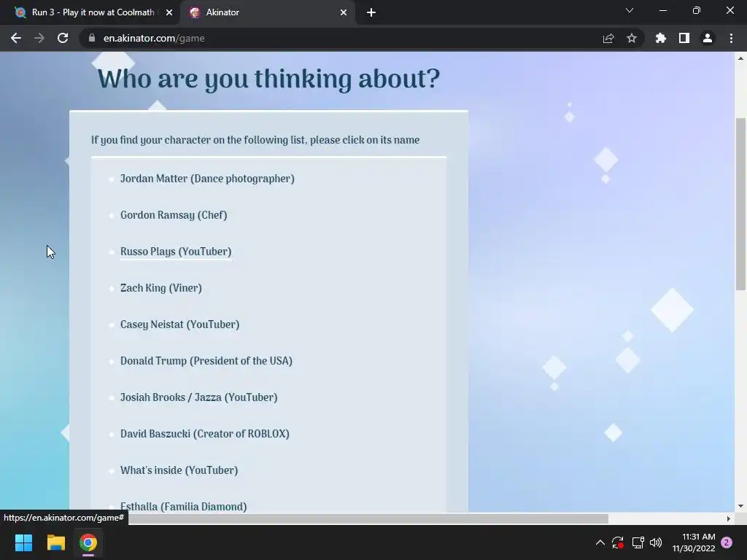Choose Gordon Ramsay (Chef)
Screen dimensions: 747x560
tap(174, 215)
